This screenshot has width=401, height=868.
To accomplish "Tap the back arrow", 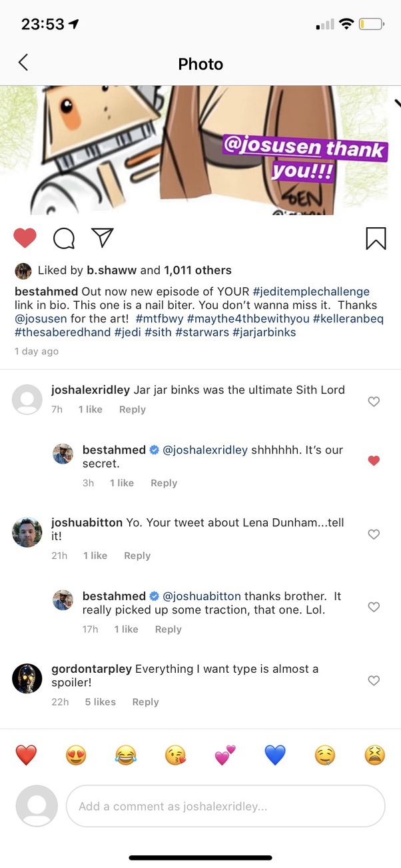I will click(23, 63).
